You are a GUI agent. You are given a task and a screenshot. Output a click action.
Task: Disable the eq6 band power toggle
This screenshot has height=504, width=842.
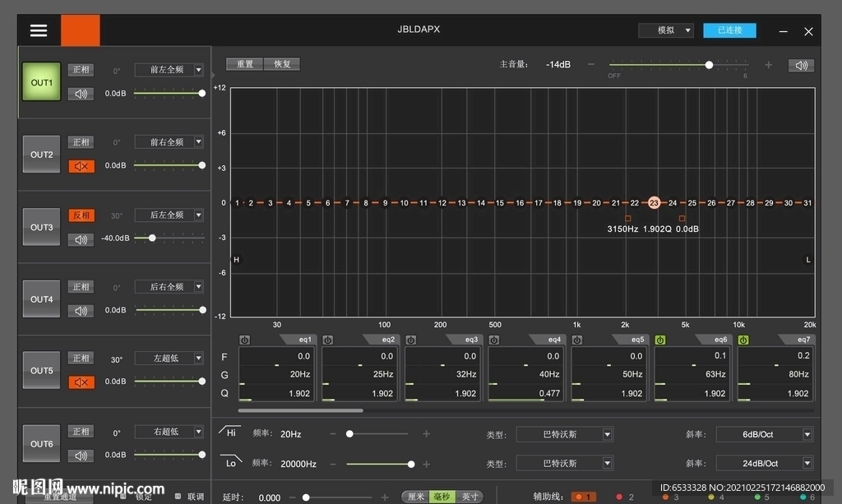(659, 340)
